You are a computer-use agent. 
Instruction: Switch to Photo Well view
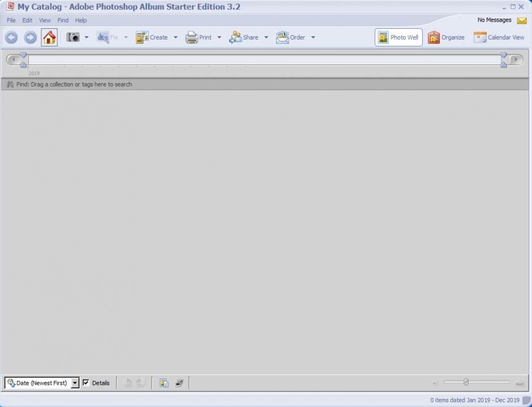click(398, 37)
